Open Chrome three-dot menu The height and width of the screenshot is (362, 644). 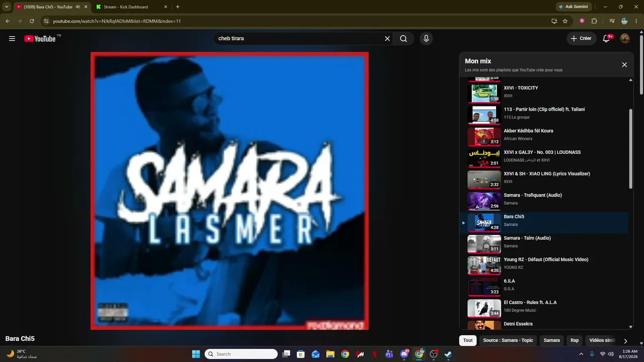click(x=637, y=21)
